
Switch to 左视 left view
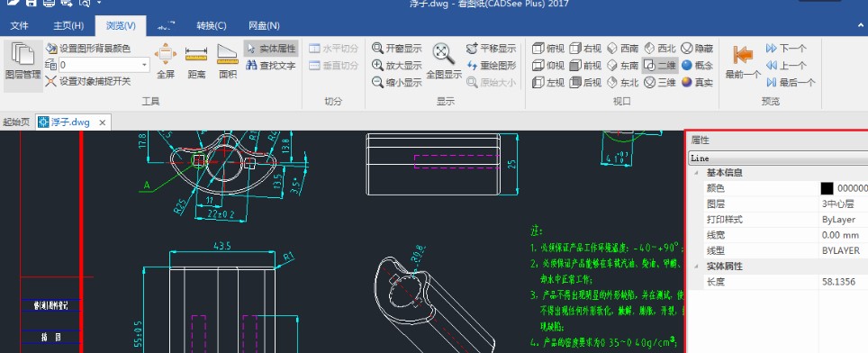pos(548,83)
